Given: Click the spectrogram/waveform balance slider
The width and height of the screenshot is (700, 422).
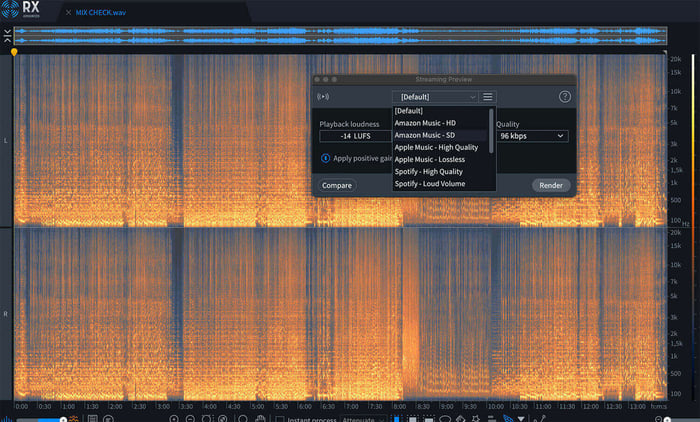Looking at the screenshot, I should (40, 420).
